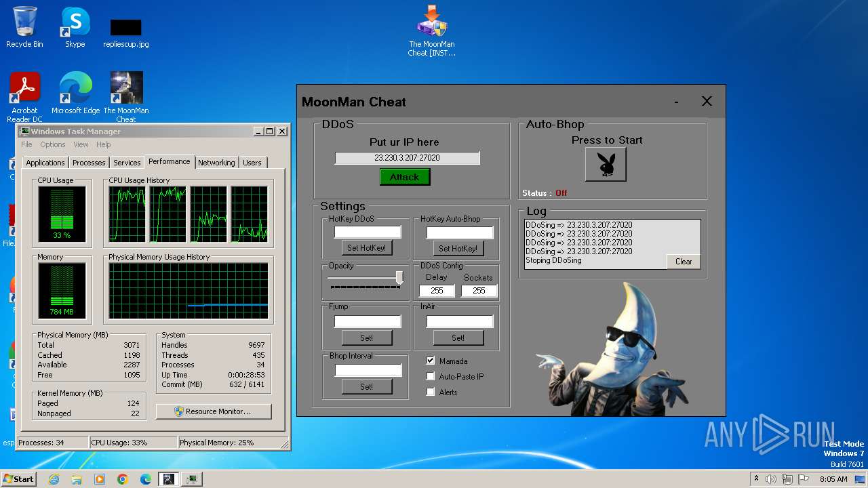This screenshot has height=488, width=868.
Task: Click the DDoS Config Delay field
Action: tap(437, 291)
